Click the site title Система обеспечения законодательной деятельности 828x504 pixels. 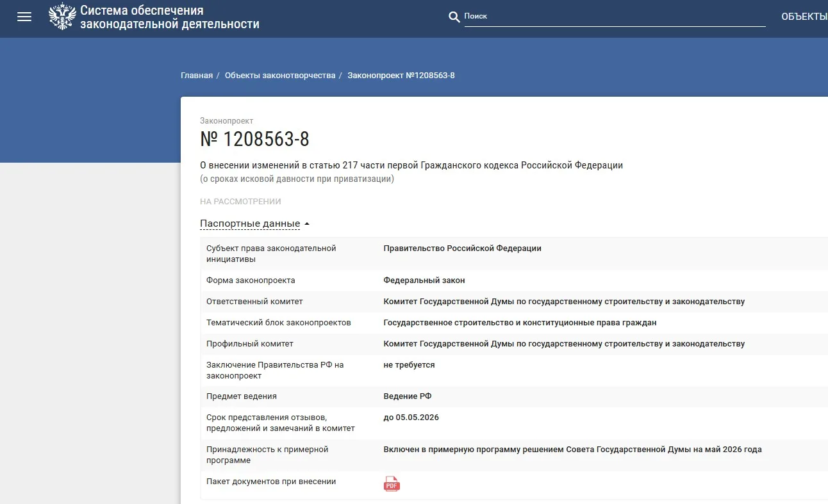click(170, 17)
